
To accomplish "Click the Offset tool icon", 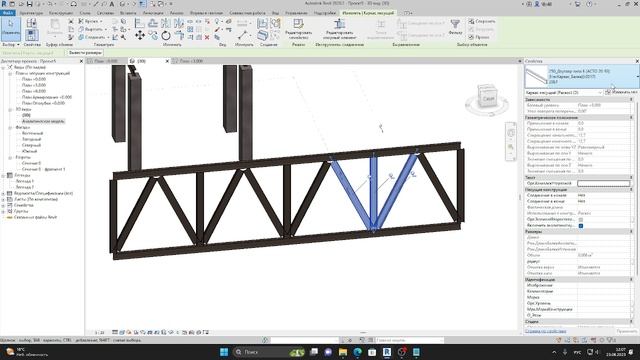I will click(x=153, y=23).
